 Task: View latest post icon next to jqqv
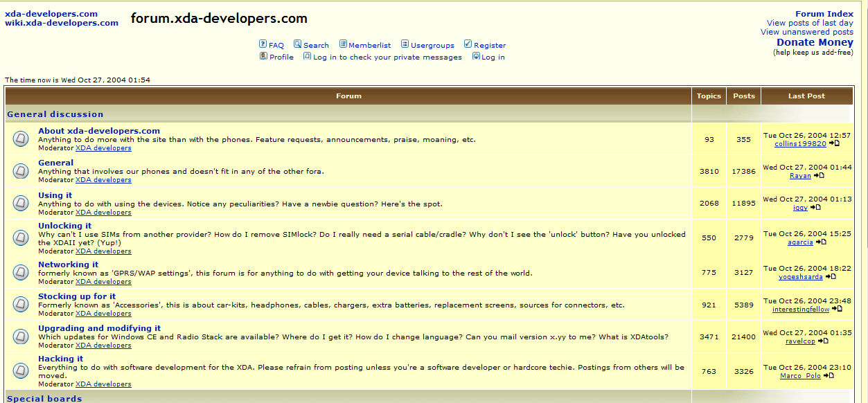(815, 207)
